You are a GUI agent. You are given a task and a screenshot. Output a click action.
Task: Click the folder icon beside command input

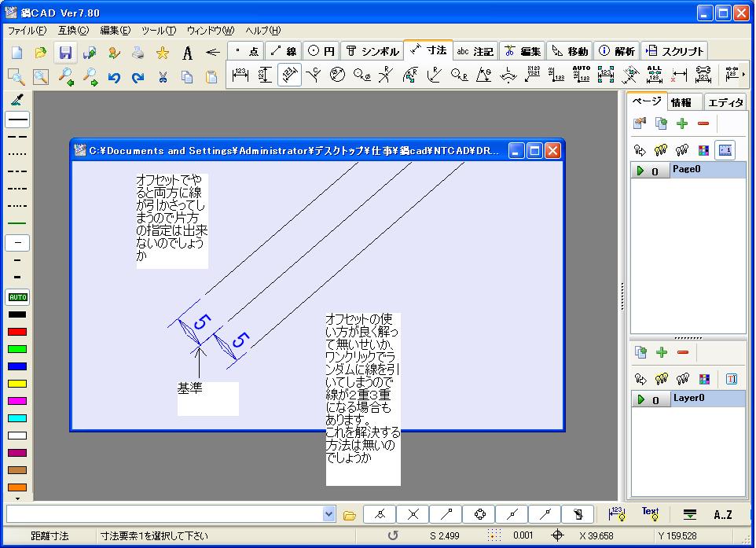(349, 515)
